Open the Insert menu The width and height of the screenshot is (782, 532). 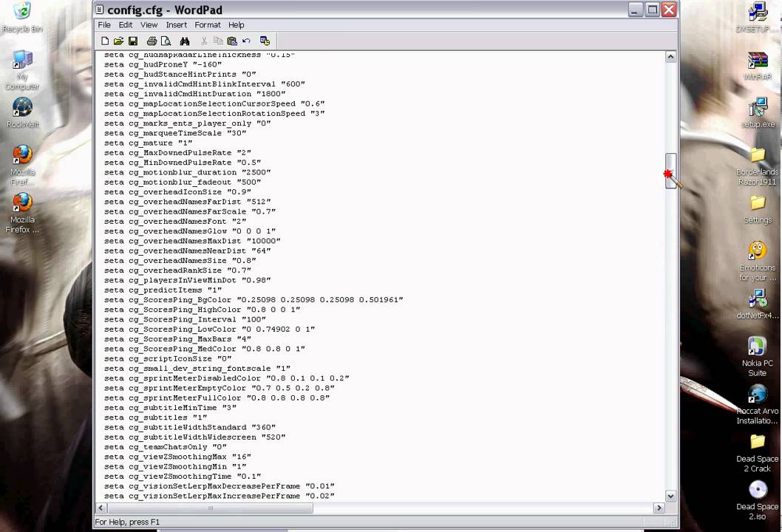point(176,24)
